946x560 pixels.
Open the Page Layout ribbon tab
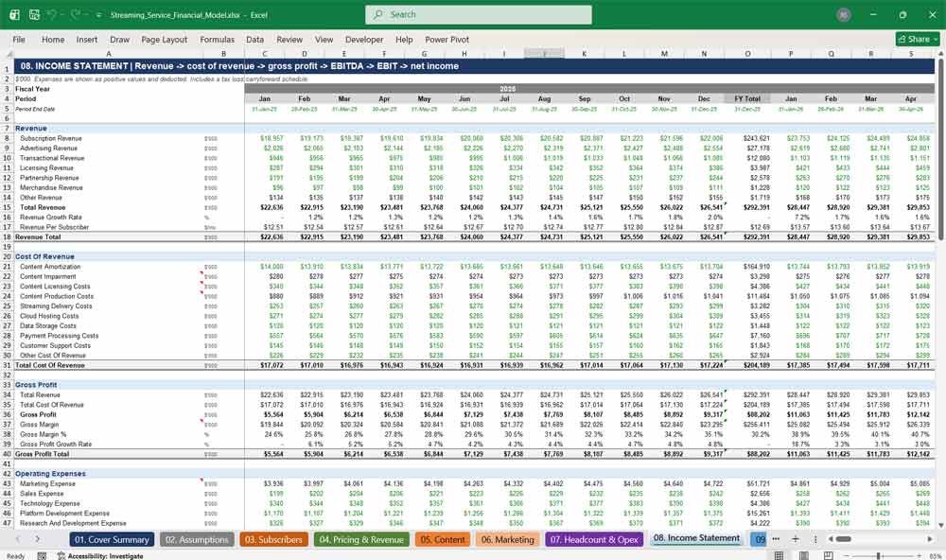pos(164,39)
